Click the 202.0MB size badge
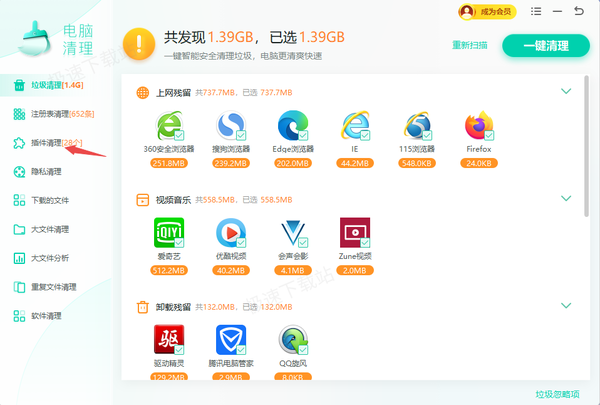 (293, 163)
